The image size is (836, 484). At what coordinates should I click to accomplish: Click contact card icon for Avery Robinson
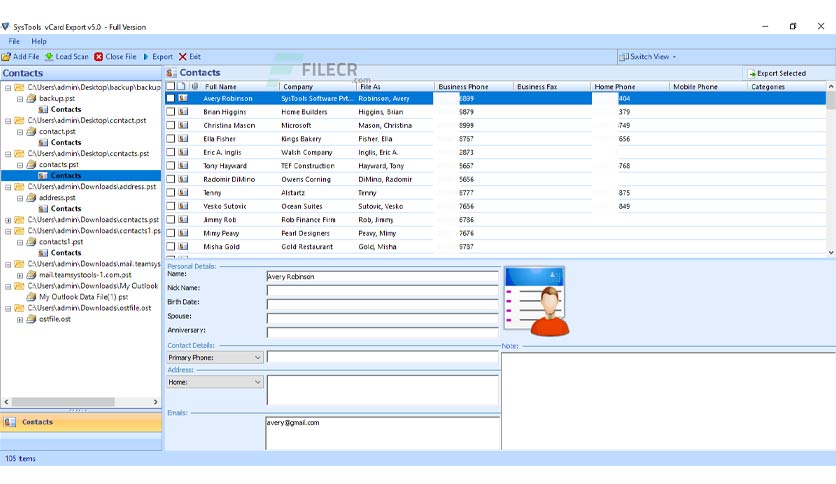[x=183, y=98]
